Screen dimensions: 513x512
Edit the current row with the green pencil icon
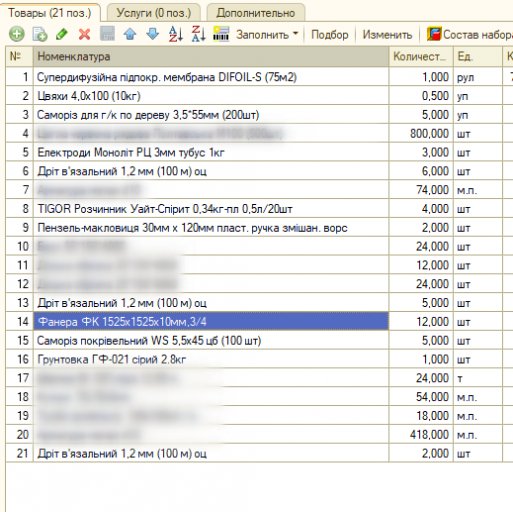pos(62,34)
